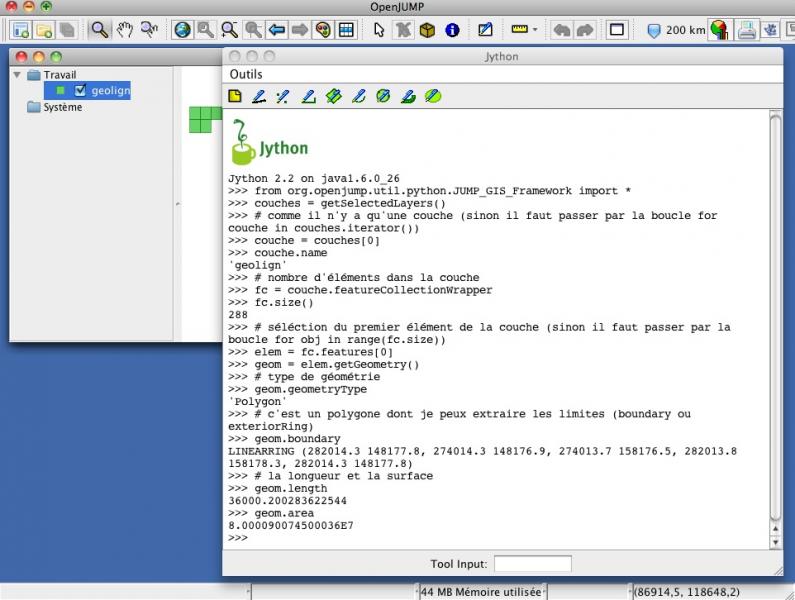Viewport: 795px width, 600px height.
Task: Open the measure tool dropdown arrow
Action: [535, 30]
